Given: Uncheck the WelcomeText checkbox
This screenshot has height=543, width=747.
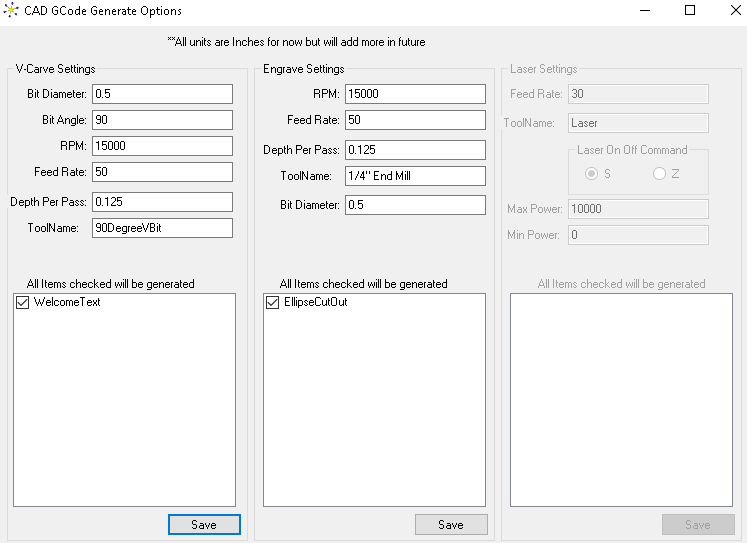Looking at the screenshot, I should point(22,302).
